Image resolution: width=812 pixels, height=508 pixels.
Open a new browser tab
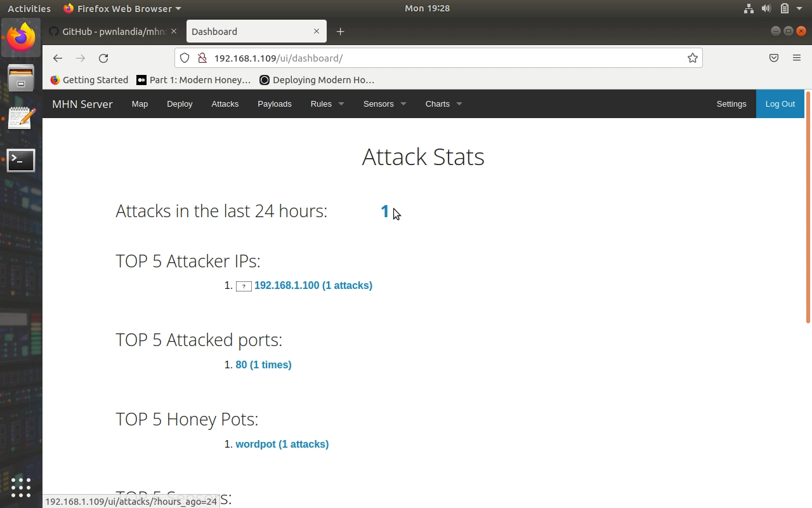341,32
